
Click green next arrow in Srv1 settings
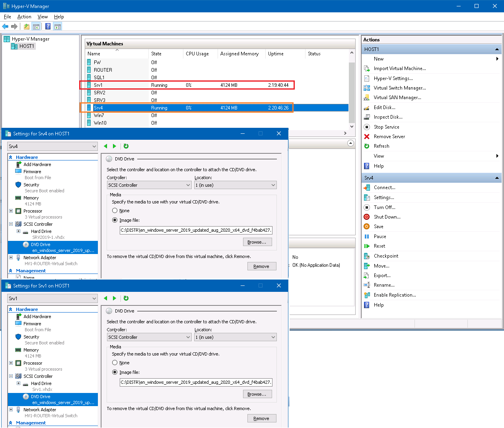[x=115, y=298]
